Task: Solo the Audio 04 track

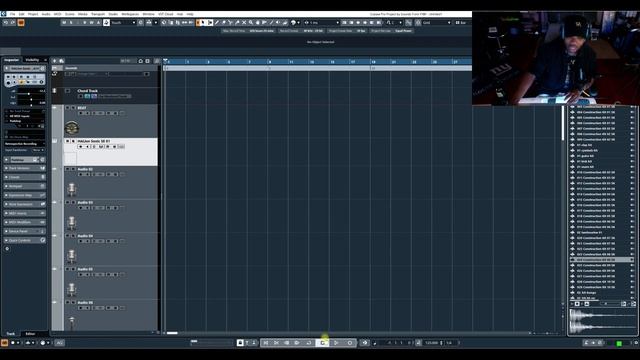Action: [73, 236]
